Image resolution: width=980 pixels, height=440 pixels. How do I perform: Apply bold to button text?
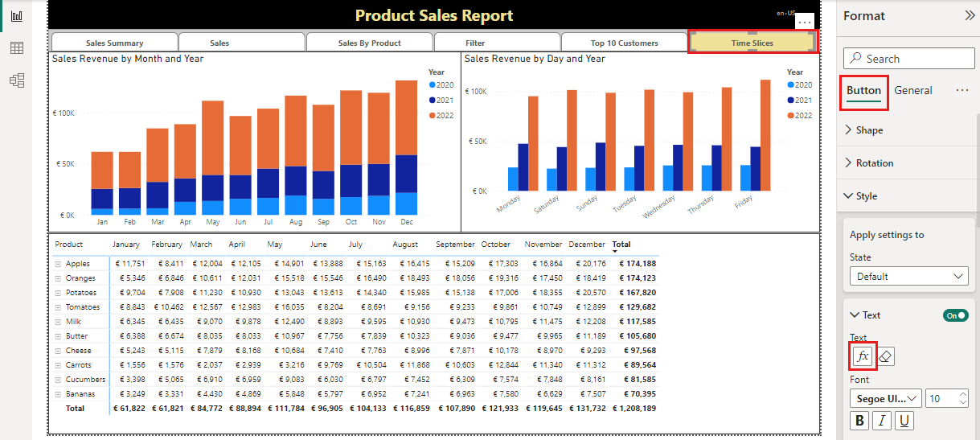pyautogui.click(x=861, y=420)
